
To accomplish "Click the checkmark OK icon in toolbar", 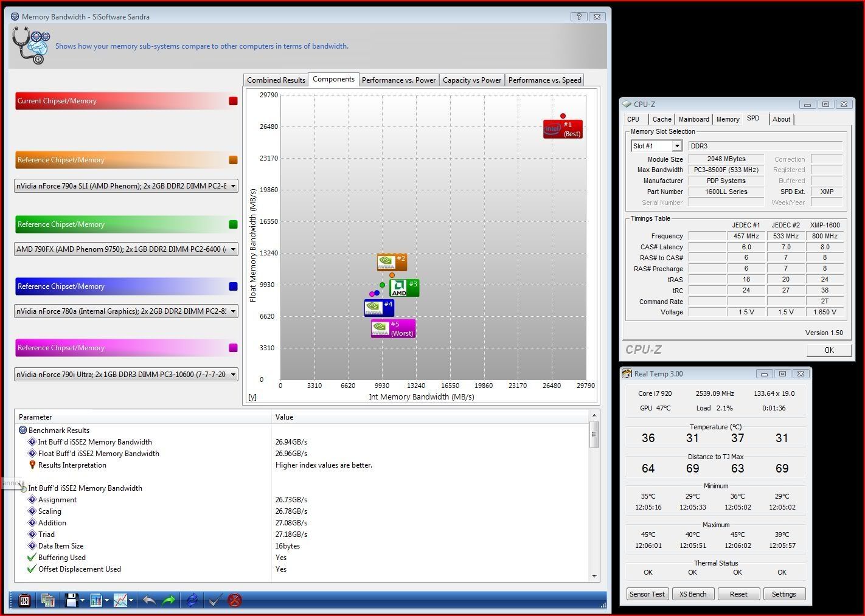I will coord(214,600).
